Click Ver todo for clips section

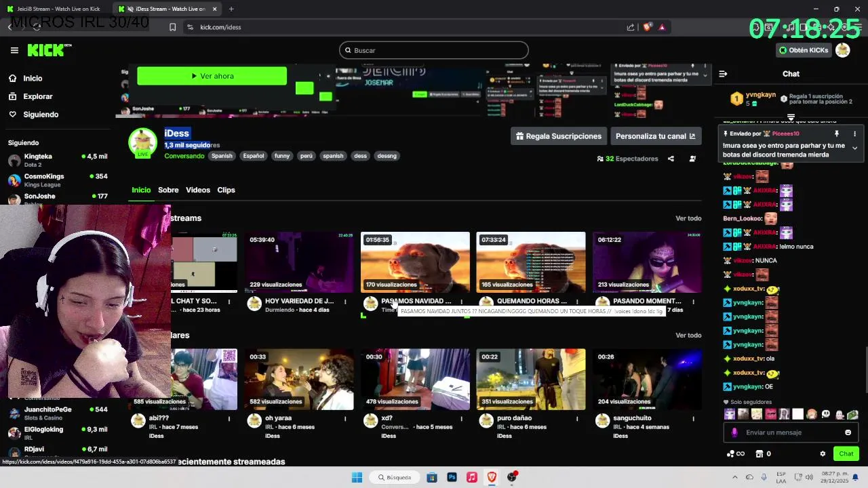(x=688, y=335)
